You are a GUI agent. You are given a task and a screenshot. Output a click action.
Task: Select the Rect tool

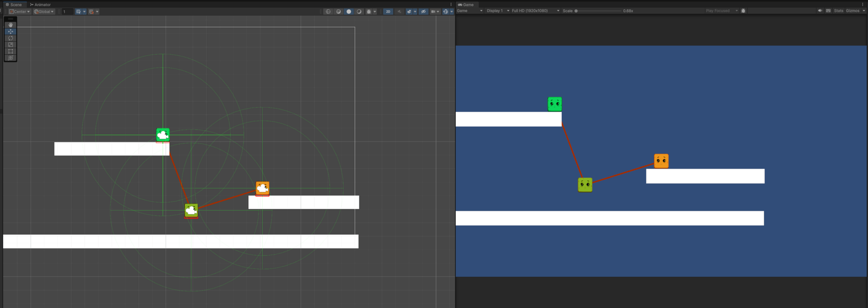pyautogui.click(x=10, y=51)
